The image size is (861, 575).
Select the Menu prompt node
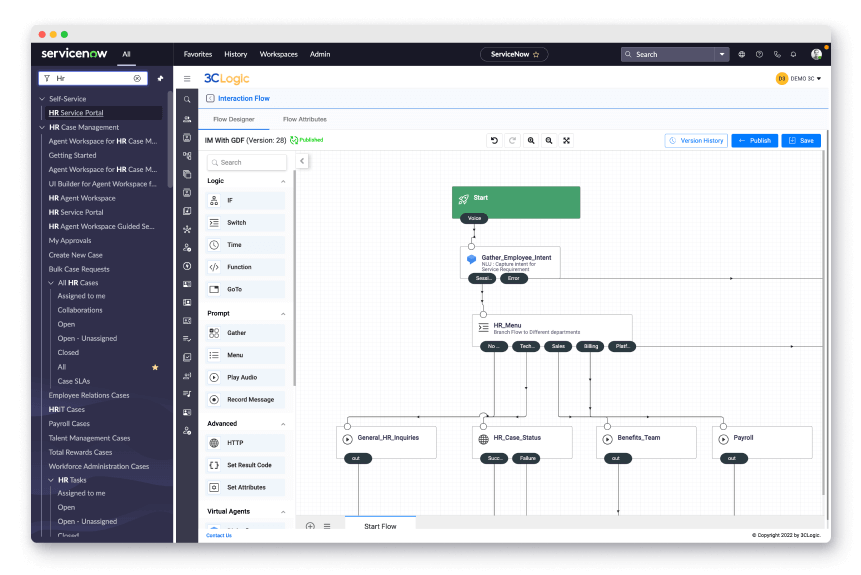(245, 355)
